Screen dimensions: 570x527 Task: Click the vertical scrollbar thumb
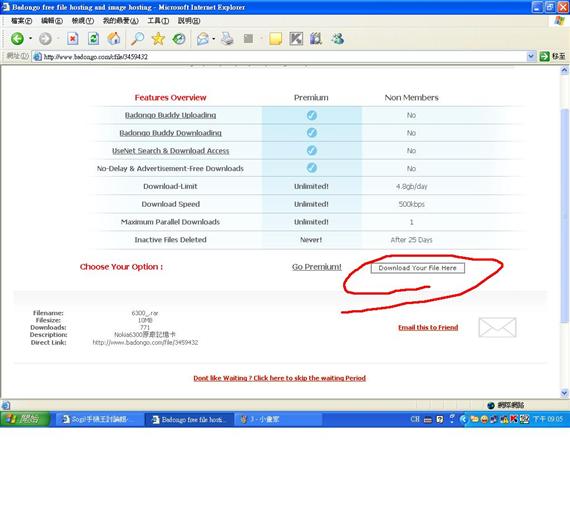click(565, 216)
